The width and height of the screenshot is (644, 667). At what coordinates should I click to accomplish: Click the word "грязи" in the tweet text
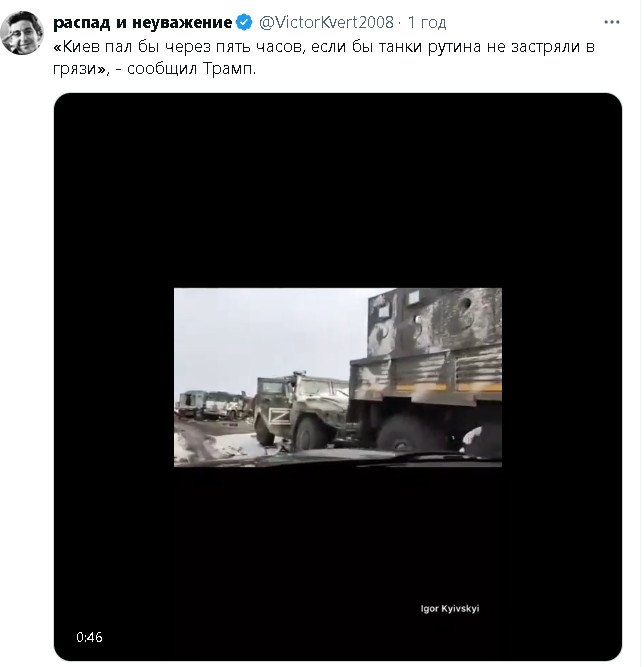tap(73, 70)
